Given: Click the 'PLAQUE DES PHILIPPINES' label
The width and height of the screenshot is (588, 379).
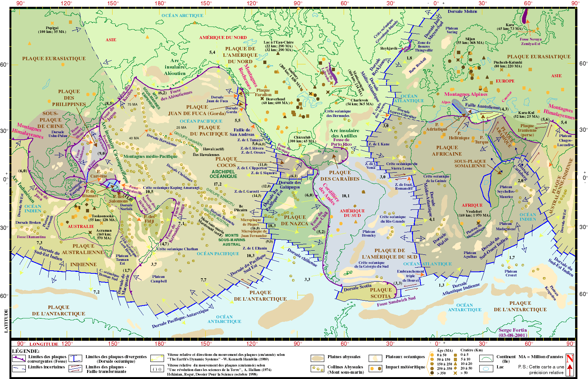Looking at the screenshot, I should (x=69, y=98).
